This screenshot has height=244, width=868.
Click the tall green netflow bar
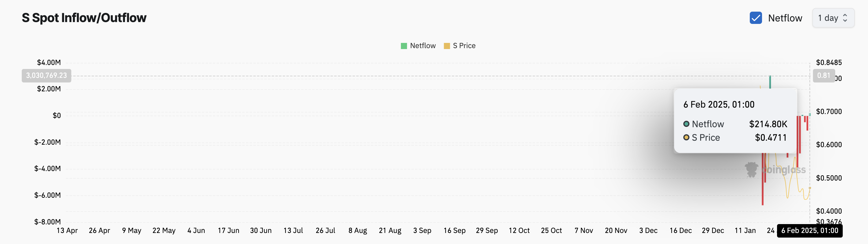tap(770, 82)
